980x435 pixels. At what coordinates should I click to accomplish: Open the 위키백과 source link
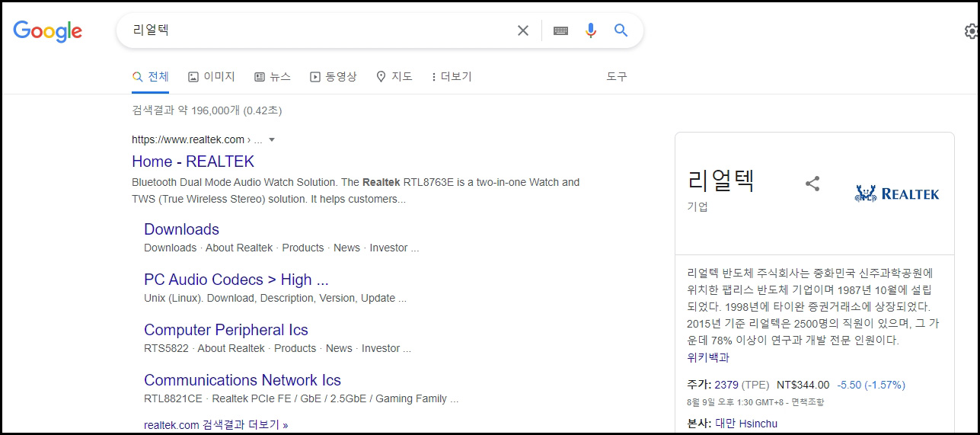(708, 357)
